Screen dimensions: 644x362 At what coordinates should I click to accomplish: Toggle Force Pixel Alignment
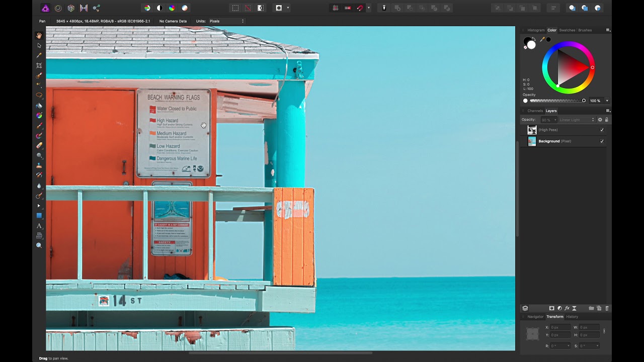336,8
